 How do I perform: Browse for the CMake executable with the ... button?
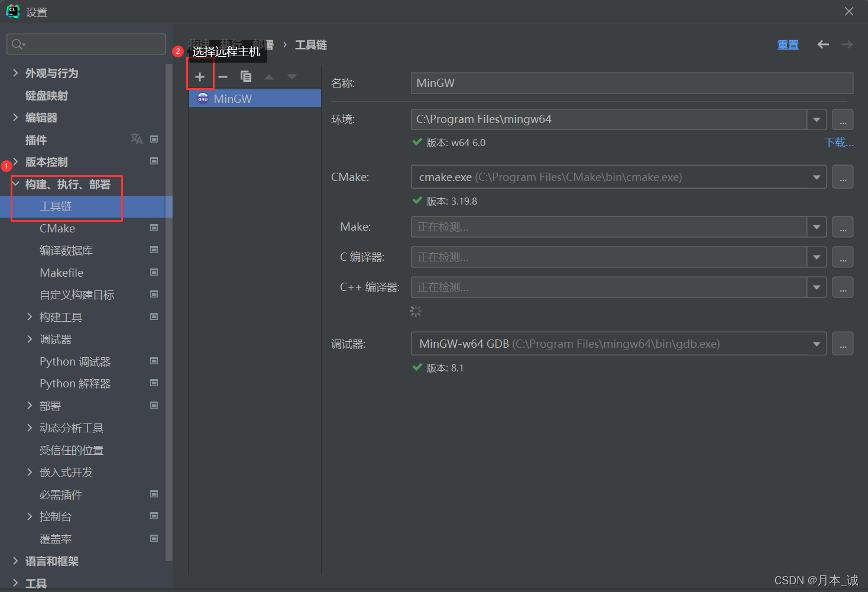point(843,177)
